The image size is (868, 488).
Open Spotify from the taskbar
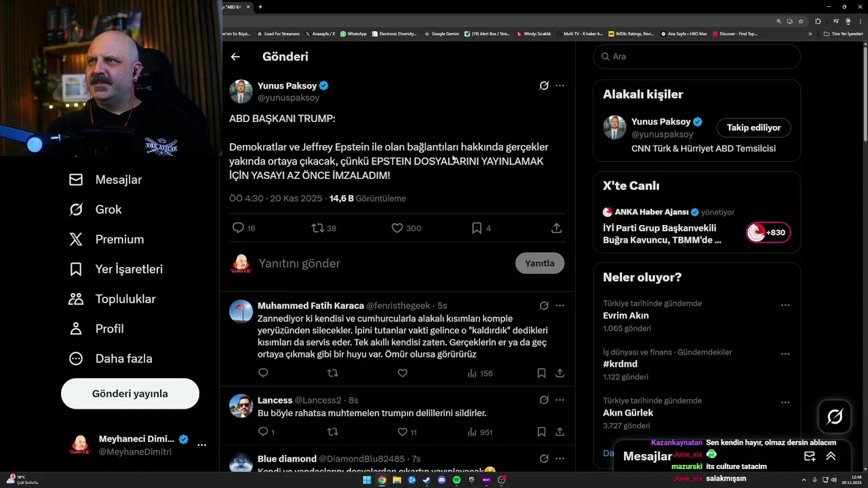click(456, 480)
